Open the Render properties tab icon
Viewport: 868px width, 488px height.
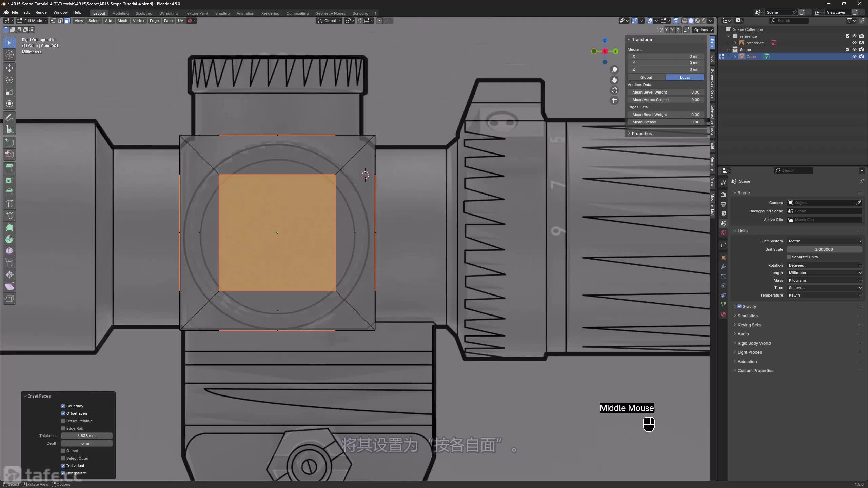(x=723, y=195)
